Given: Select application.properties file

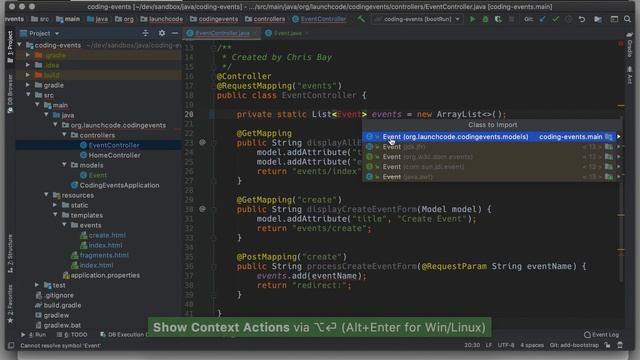Looking at the screenshot, I should pyautogui.click(x=105, y=275).
